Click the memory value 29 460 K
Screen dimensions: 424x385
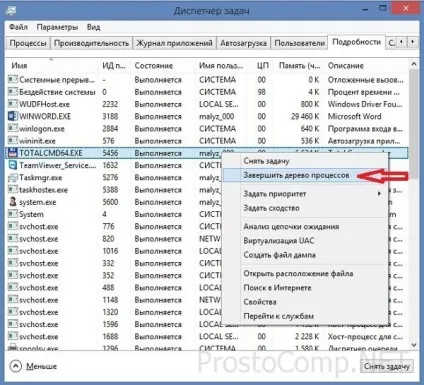[305, 117]
